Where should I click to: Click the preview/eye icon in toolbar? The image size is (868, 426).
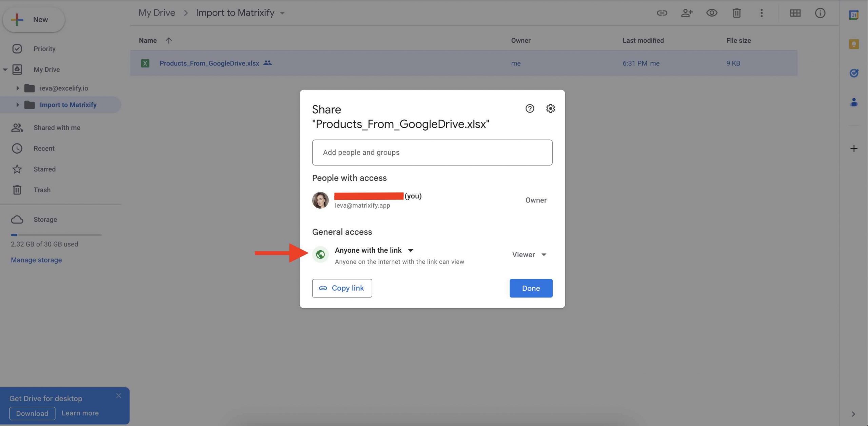711,13
